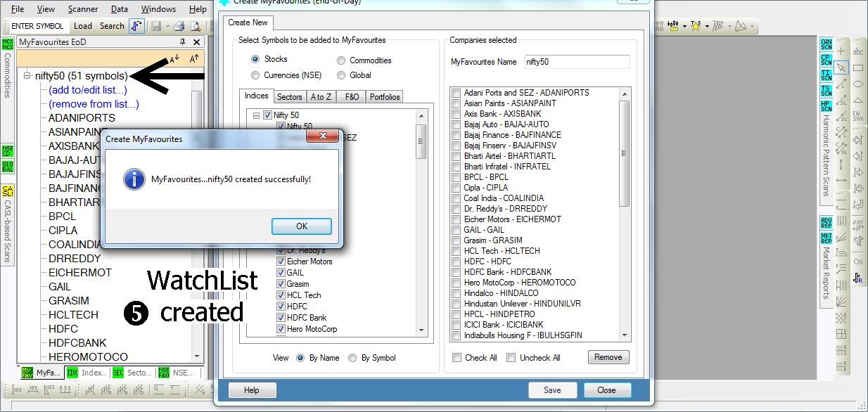Select the ellipse drawing tool
Screen dimensions: 868x412
point(858,84)
